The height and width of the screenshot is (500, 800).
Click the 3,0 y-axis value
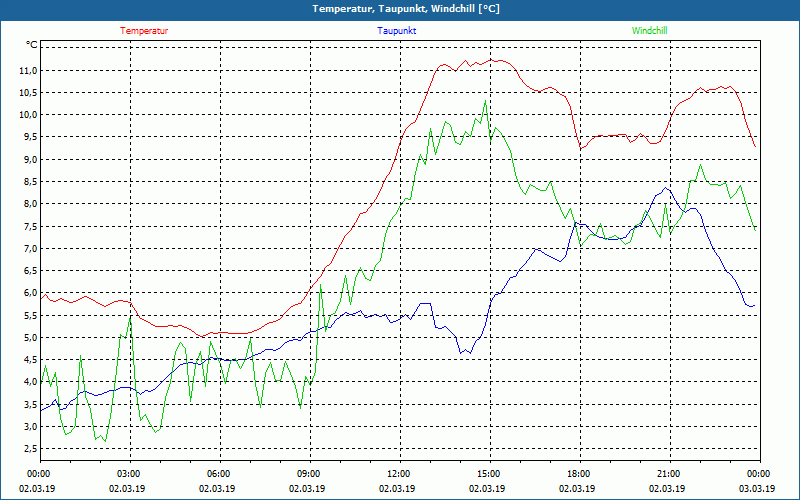pos(30,427)
